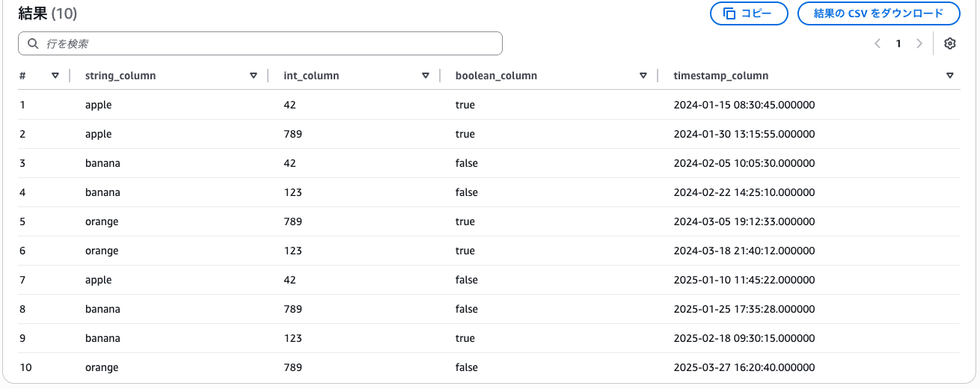The height and width of the screenshot is (389, 980).
Task: Go to previous results page arrow
Action: [878, 43]
